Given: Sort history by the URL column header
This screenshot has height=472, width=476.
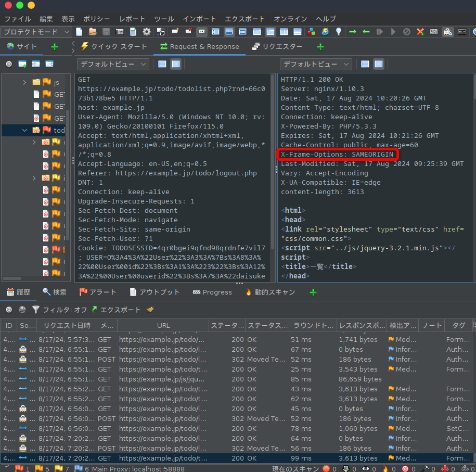Looking at the screenshot, I should click(x=163, y=325).
